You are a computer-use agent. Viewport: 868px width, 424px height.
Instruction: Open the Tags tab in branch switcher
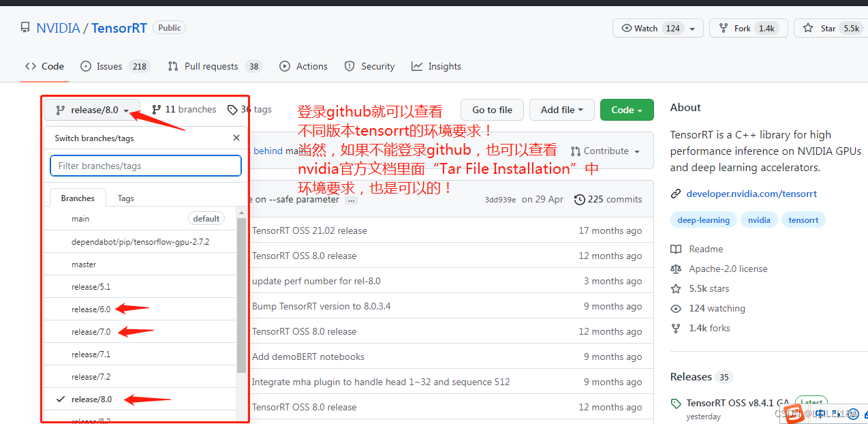coord(125,198)
